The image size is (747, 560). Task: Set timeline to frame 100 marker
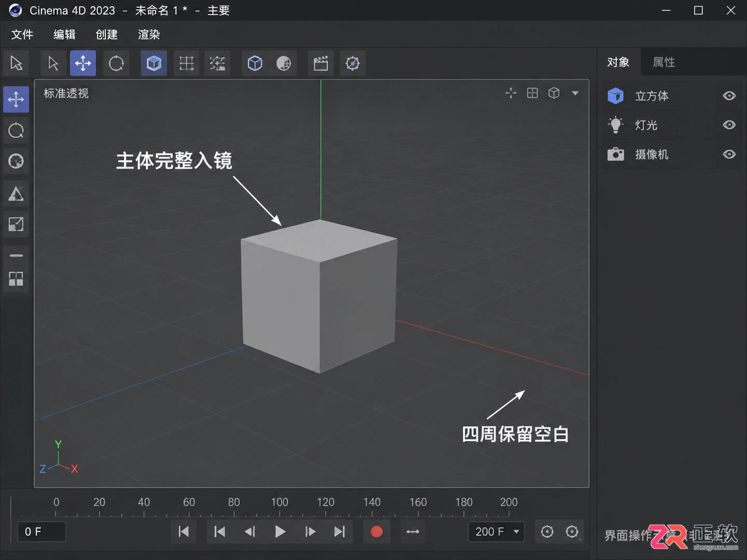click(x=280, y=502)
